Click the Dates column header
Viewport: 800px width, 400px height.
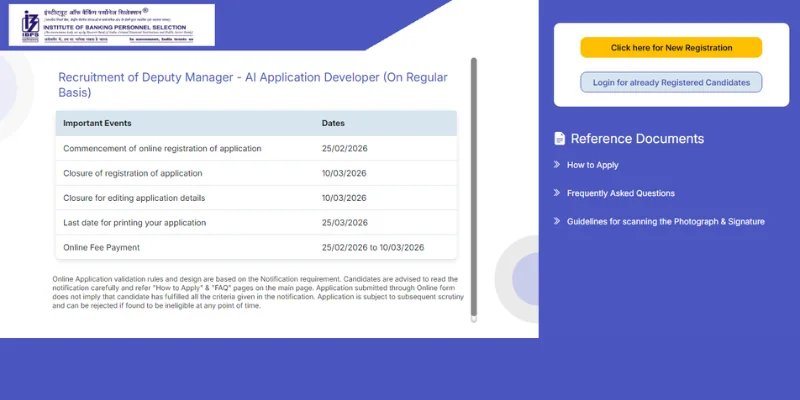[333, 123]
